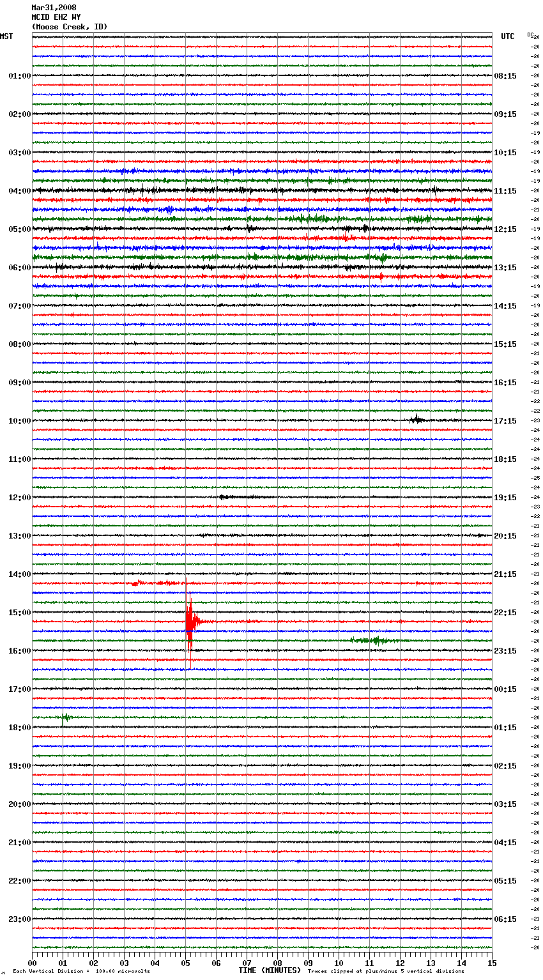Click the (Moose Creek, ID) location label
This screenshot has height=980, width=543.
[x=70, y=27]
